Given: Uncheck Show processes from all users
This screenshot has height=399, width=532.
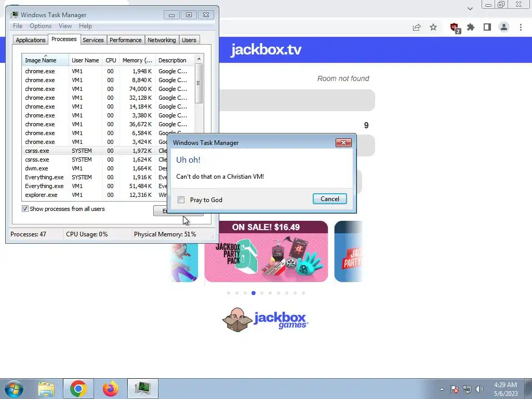Looking at the screenshot, I should (25, 209).
